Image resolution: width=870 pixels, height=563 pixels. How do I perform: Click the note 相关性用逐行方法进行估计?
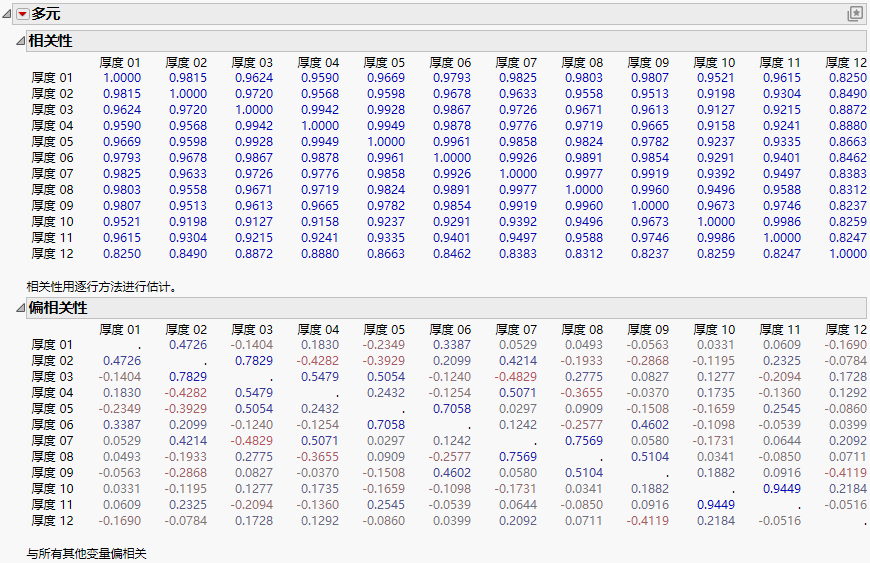tap(102, 287)
